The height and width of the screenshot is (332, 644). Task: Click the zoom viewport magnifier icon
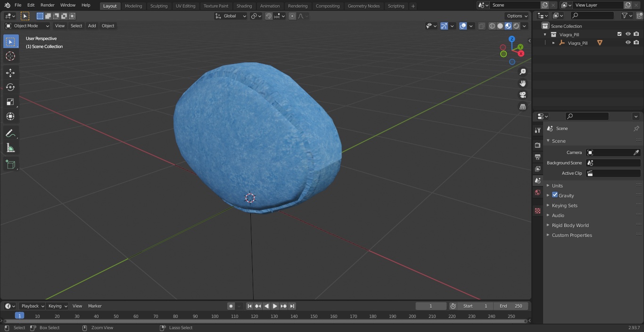click(x=522, y=72)
